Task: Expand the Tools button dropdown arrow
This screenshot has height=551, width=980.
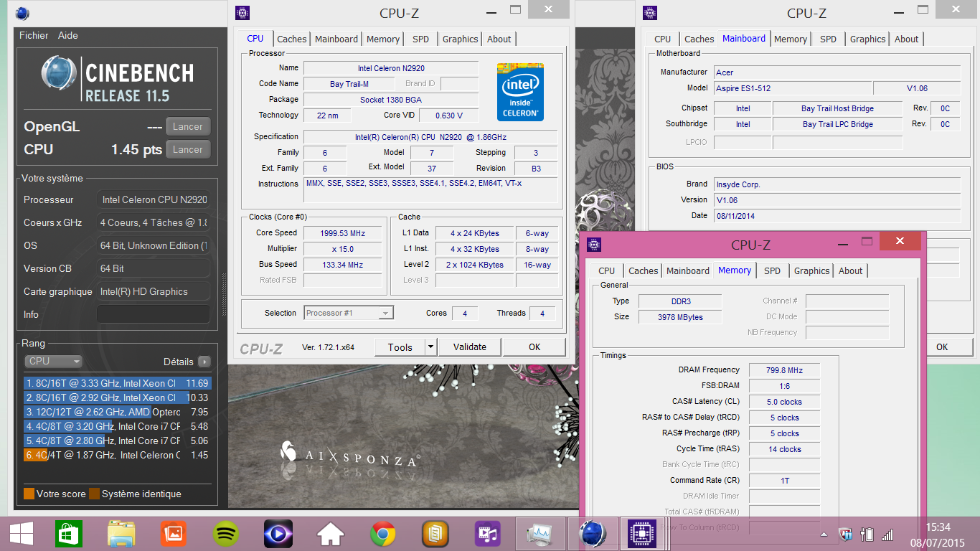Action: 430,347
